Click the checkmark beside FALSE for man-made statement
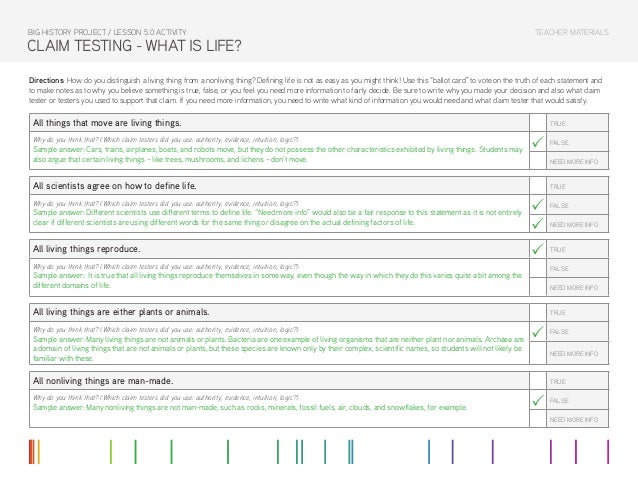 tap(539, 400)
